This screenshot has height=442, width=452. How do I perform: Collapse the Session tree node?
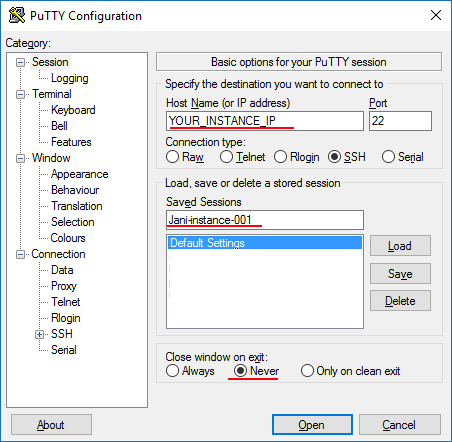pos(21,62)
